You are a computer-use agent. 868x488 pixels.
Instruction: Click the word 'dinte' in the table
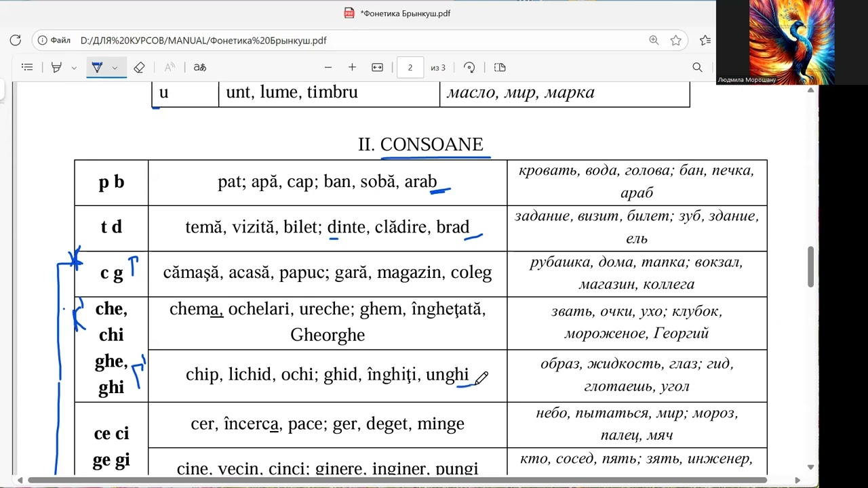tap(347, 227)
